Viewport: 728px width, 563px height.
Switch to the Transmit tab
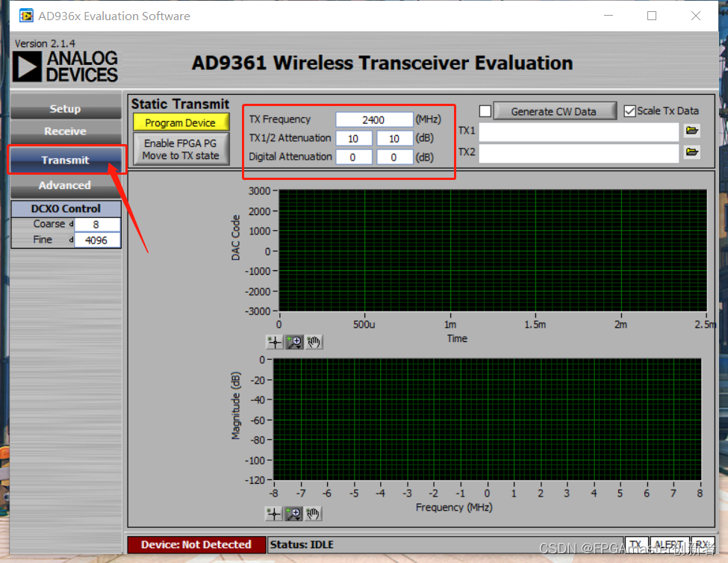point(66,160)
